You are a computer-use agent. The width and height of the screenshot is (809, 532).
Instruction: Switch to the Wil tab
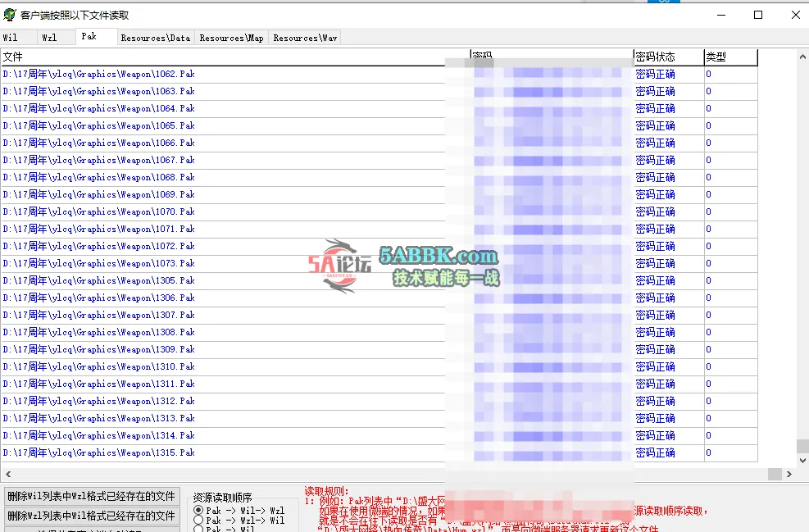[x=18, y=38]
